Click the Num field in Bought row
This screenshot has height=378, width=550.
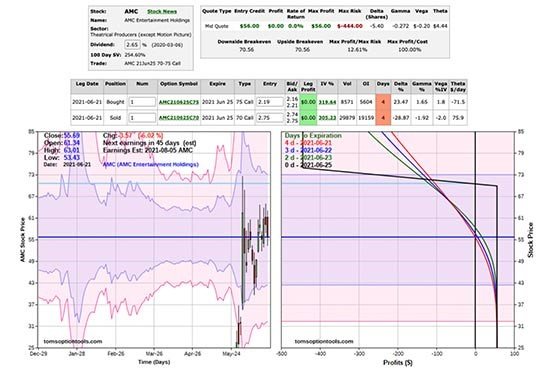142,102
